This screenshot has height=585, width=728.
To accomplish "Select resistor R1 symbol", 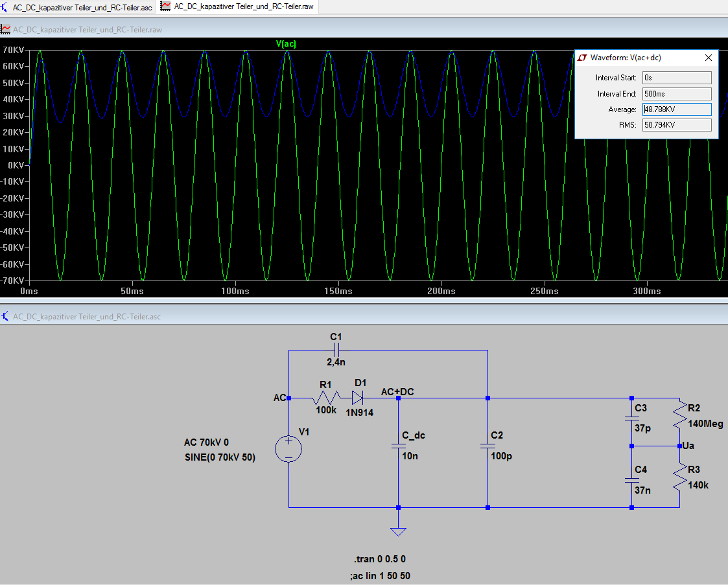I will coord(326,398).
